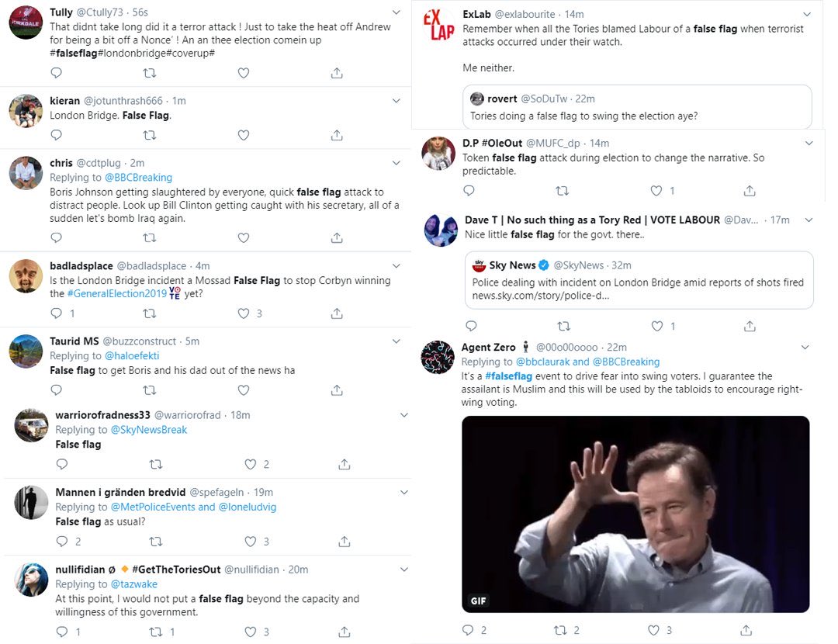Reply to Mannen i gränden bredvid tweet
This screenshot has width=838, height=644.
click(x=62, y=542)
